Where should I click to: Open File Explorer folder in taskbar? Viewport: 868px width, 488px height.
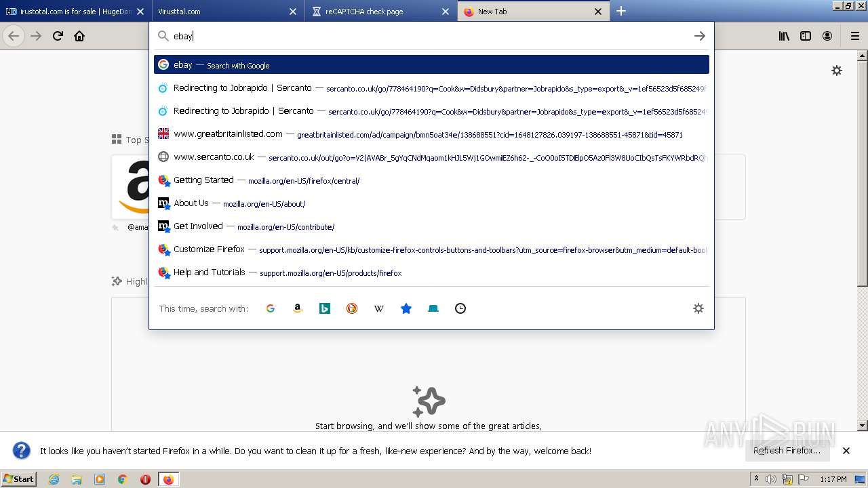point(77,479)
